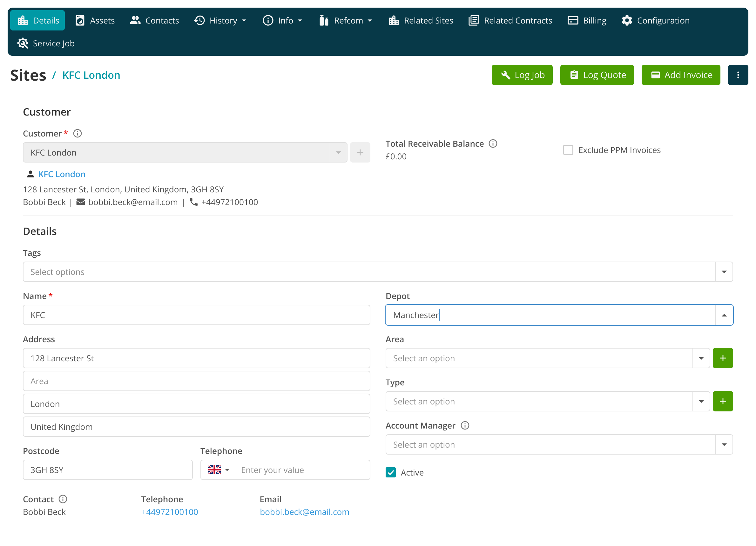Click the London city input field

(x=196, y=404)
